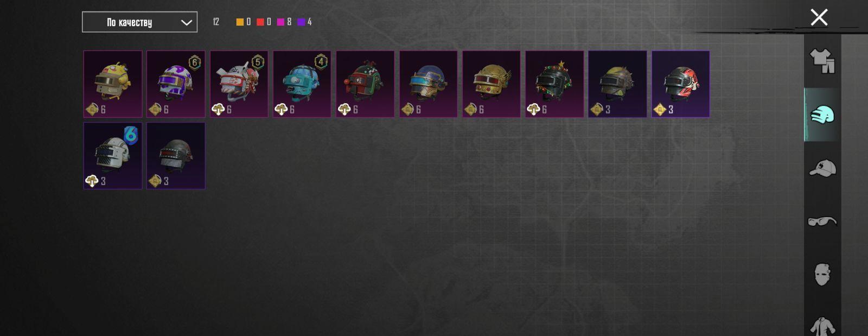Open the glasses category in sidebar
The width and height of the screenshot is (868, 336).
point(822,221)
